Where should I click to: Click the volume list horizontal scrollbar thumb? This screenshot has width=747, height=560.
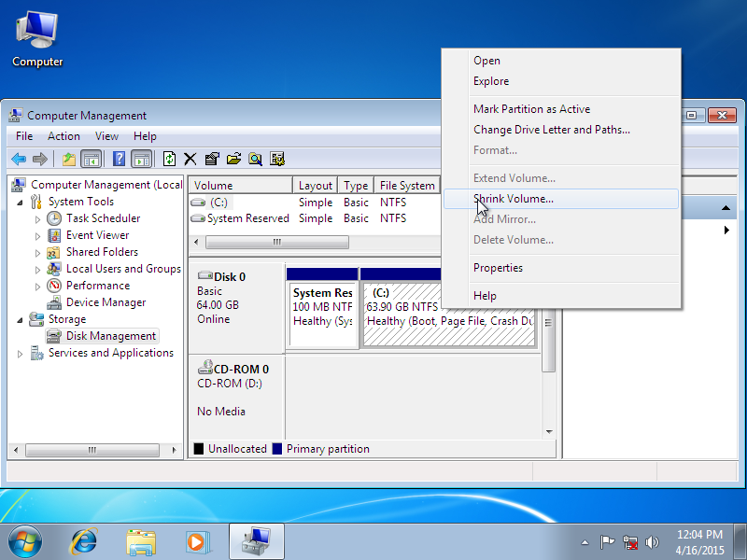pyautogui.click(x=277, y=242)
